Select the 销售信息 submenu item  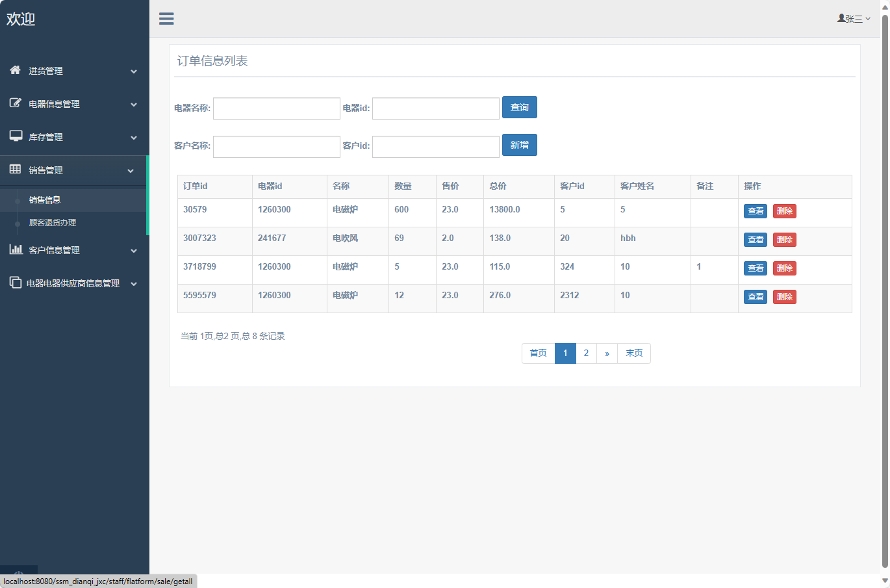[45, 200]
